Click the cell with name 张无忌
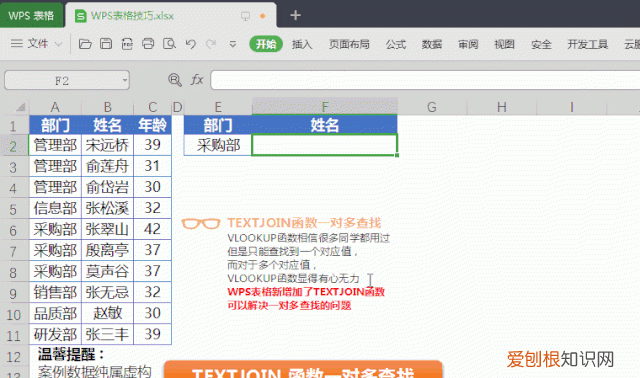Image resolution: width=640 pixels, height=378 pixels. coord(107,292)
